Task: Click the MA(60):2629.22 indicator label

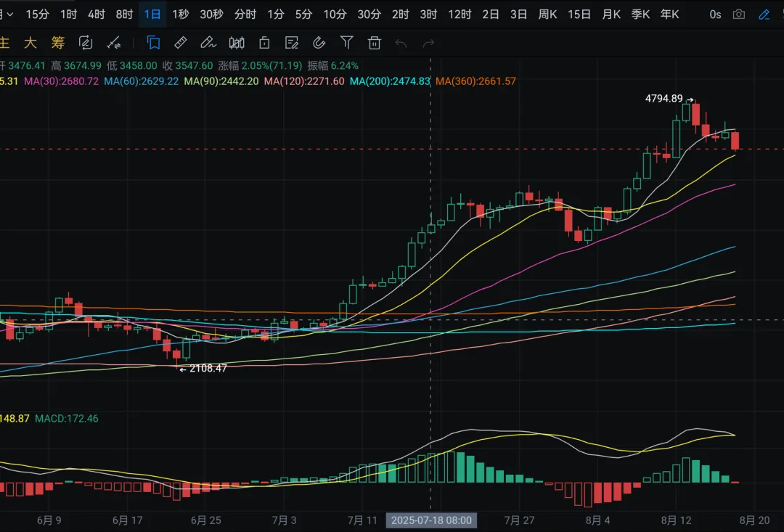Action: [x=141, y=81]
